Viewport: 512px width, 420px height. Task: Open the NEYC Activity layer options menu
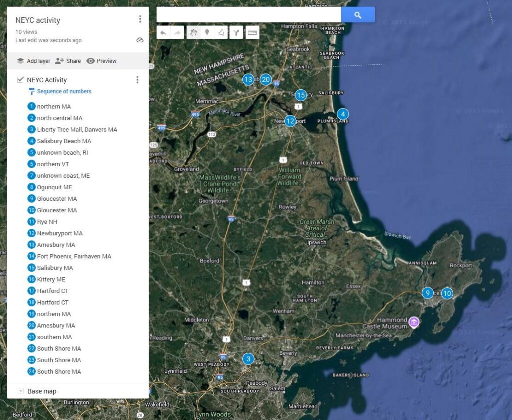click(x=137, y=79)
